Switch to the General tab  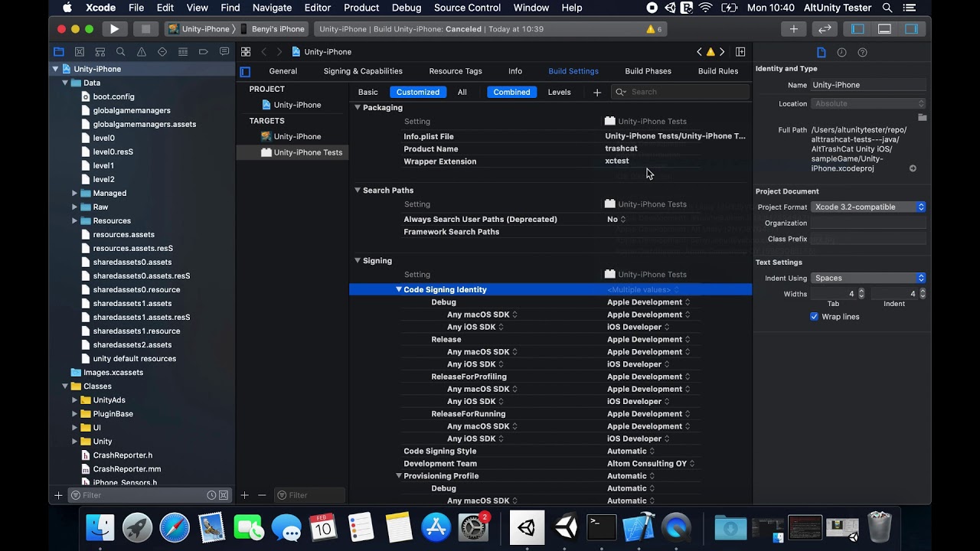point(283,71)
